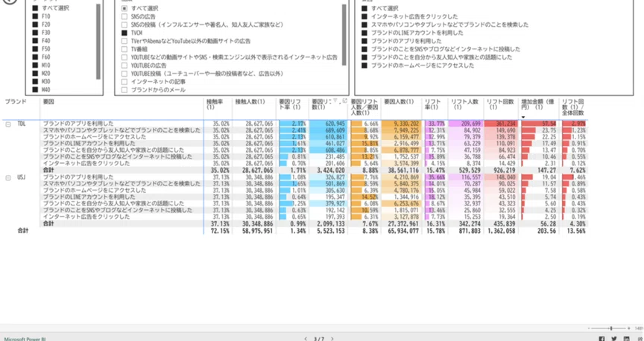Check the ブランドからのメール option

[x=124, y=90]
